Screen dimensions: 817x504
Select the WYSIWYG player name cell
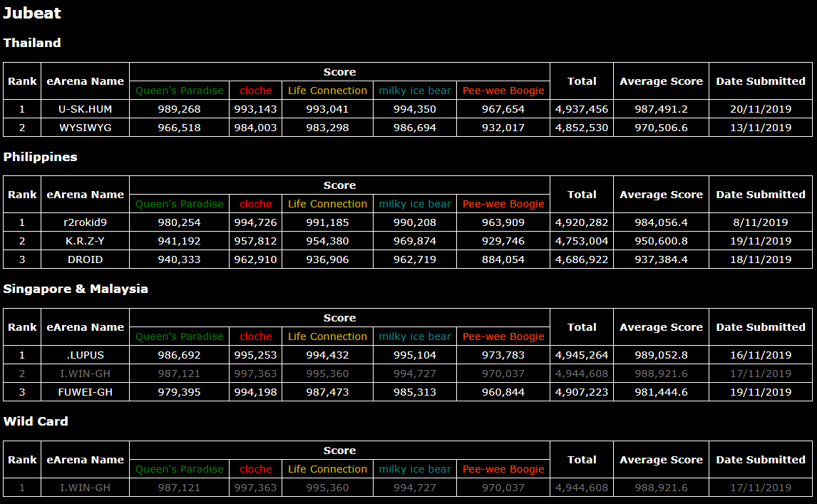tap(85, 128)
